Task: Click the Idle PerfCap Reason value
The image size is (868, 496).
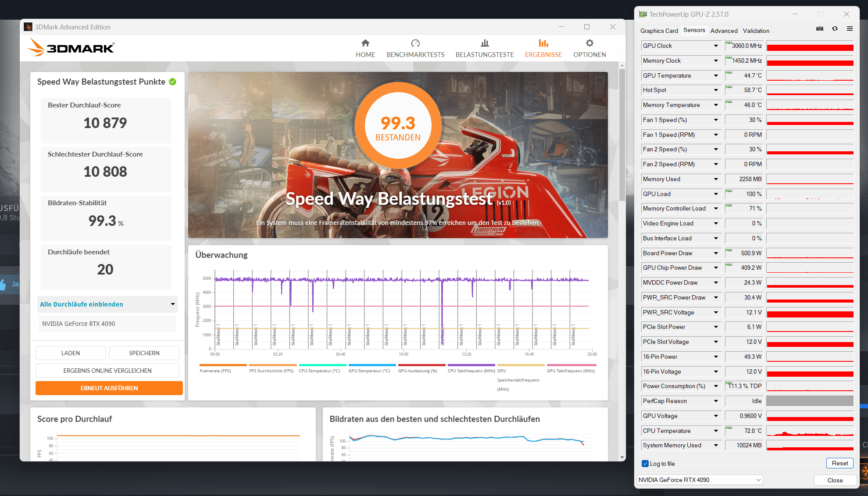Action: tap(744, 401)
